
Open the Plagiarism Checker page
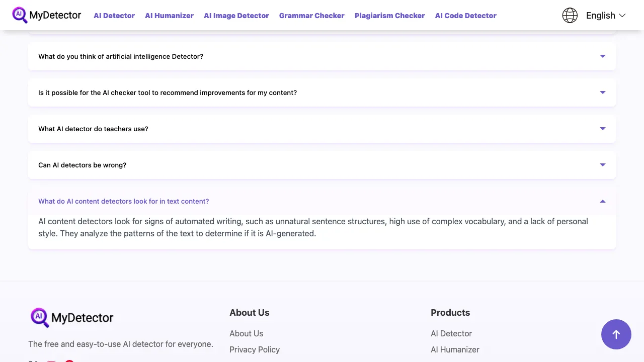point(389,16)
